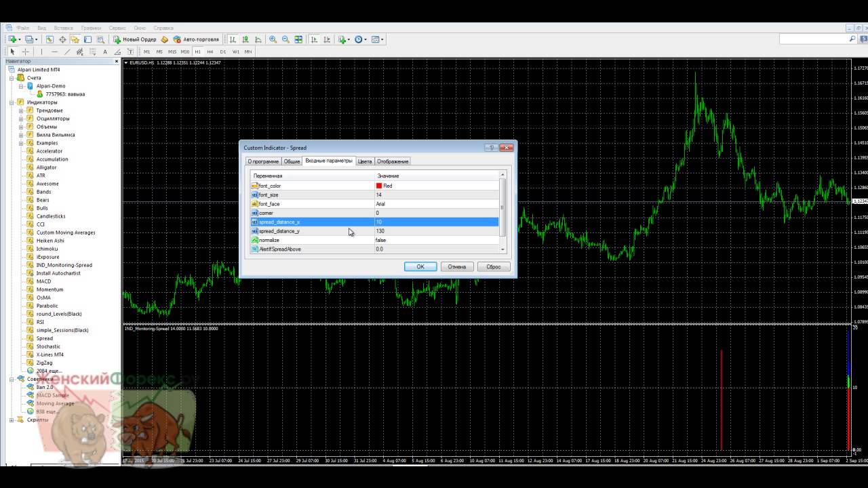The image size is (868, 488).
Task: Click the parameters list scrollbar down arrow
Action: click(x=502, y=249)
